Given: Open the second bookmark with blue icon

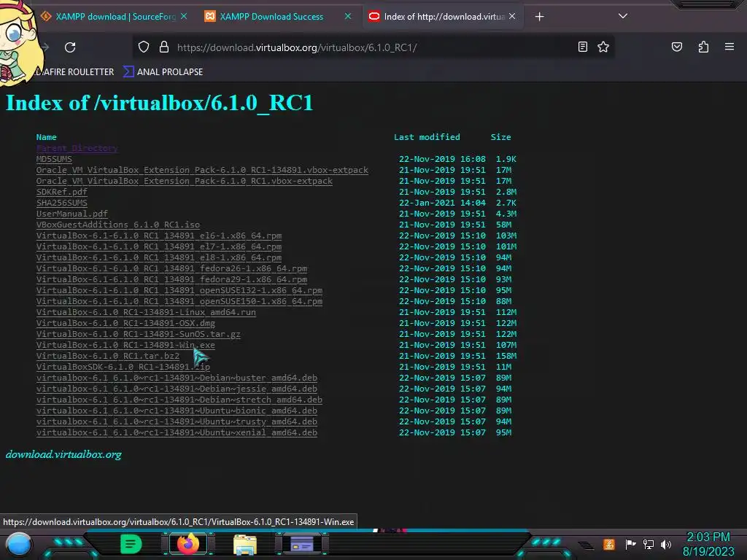Looking at the screenshot, I should pos(163,72).
